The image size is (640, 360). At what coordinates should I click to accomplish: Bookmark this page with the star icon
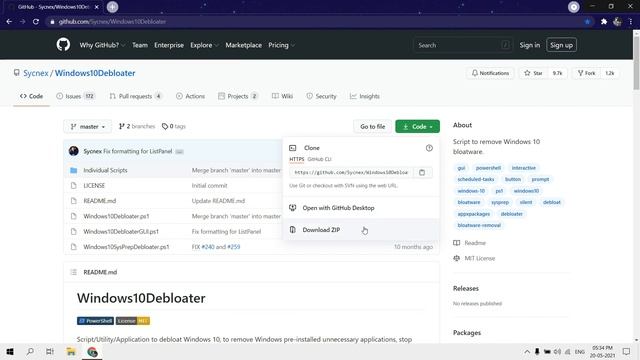click(x=587, y=22)
